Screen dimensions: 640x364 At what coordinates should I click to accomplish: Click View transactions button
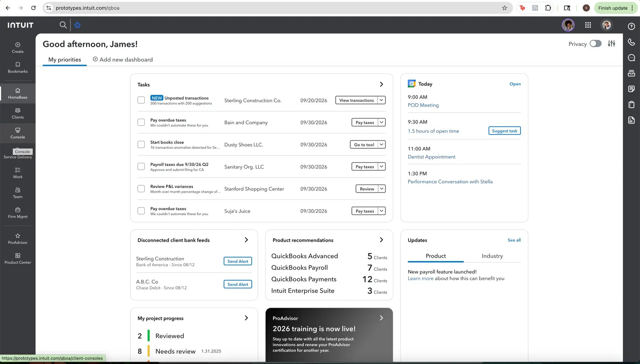pos(356,100)
